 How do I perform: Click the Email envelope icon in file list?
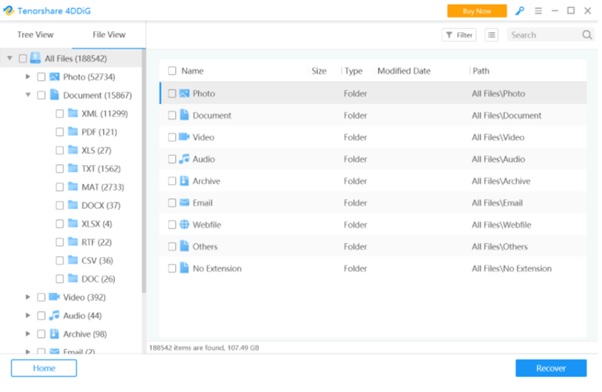[x=184, y=202]
